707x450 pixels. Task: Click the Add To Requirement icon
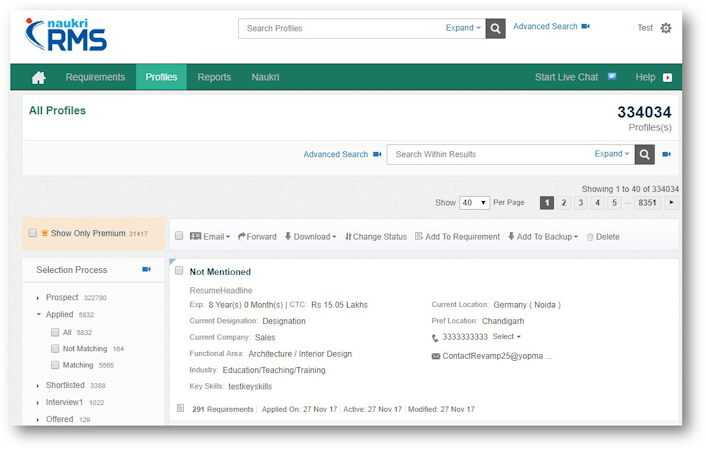[418, 236]
